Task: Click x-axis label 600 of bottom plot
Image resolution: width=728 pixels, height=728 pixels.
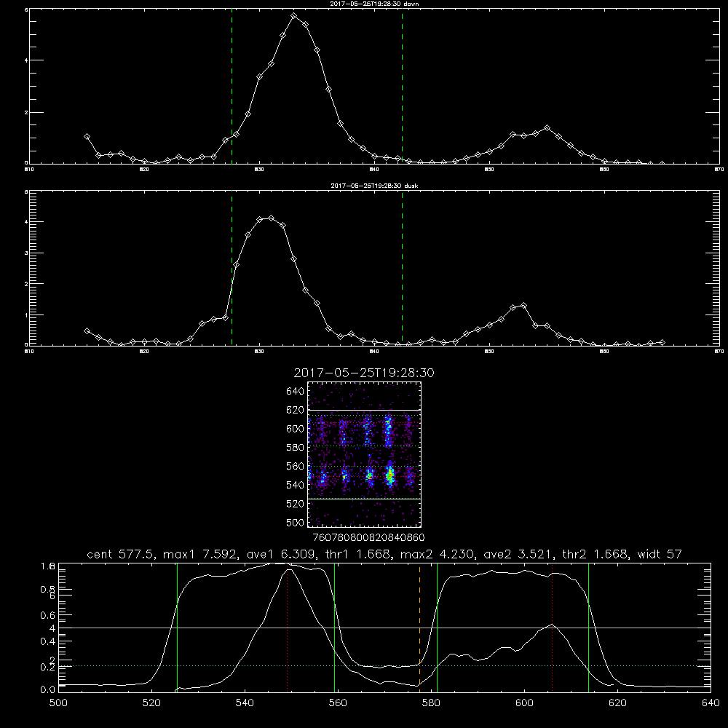Action: coord(524,703)
